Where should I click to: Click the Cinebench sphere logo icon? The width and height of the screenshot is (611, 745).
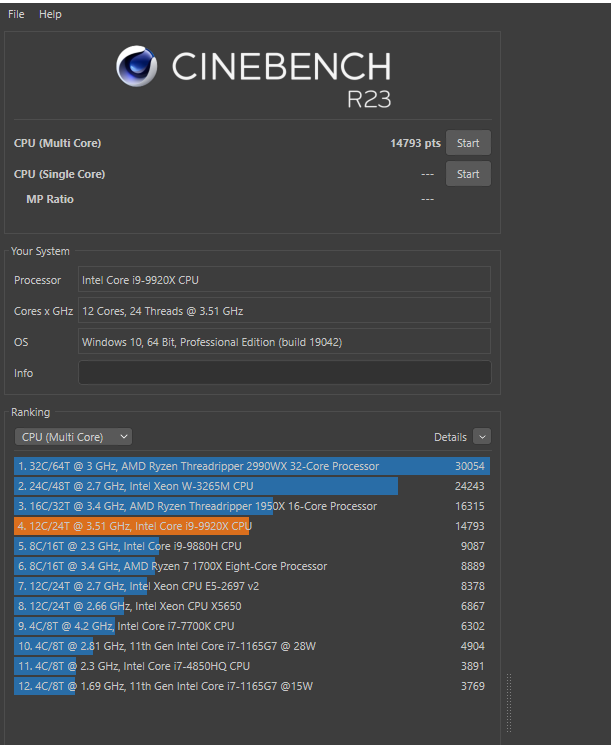(x=136, y=66)
